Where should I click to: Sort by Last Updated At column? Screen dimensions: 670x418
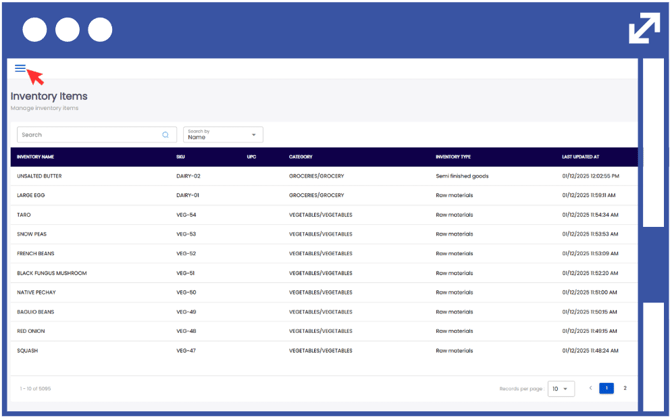(580, 157)
